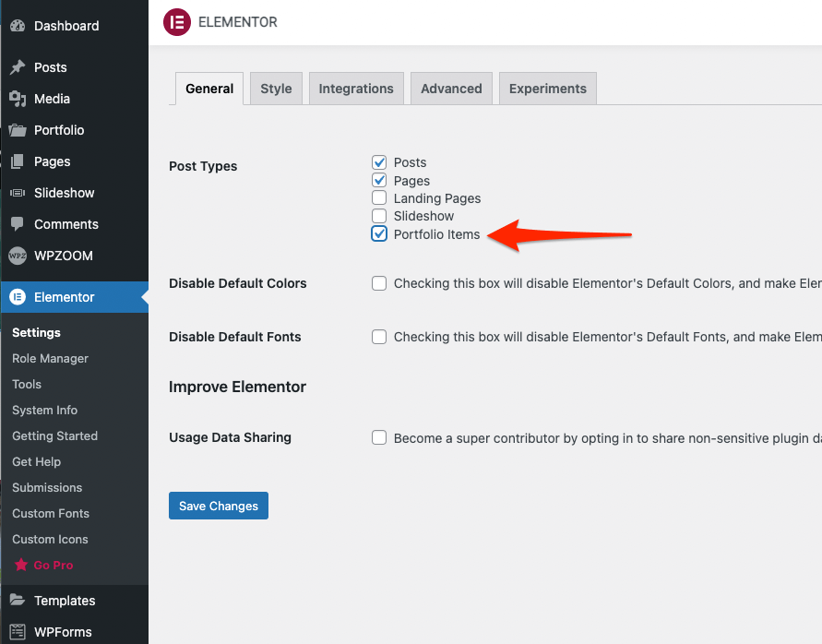Screen dimensions: 822x644
Task: Uncheck the Portfolio Items checkbox
Action: [x=379, y=234]
